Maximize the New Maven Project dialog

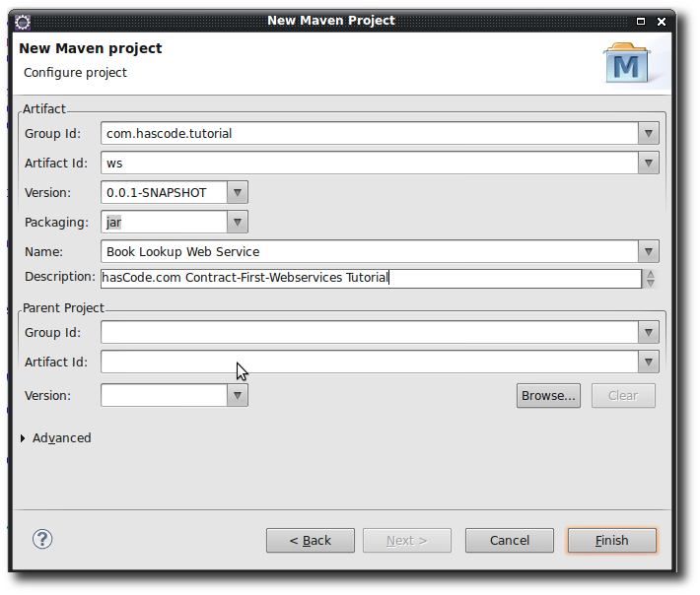coord(641,21)
